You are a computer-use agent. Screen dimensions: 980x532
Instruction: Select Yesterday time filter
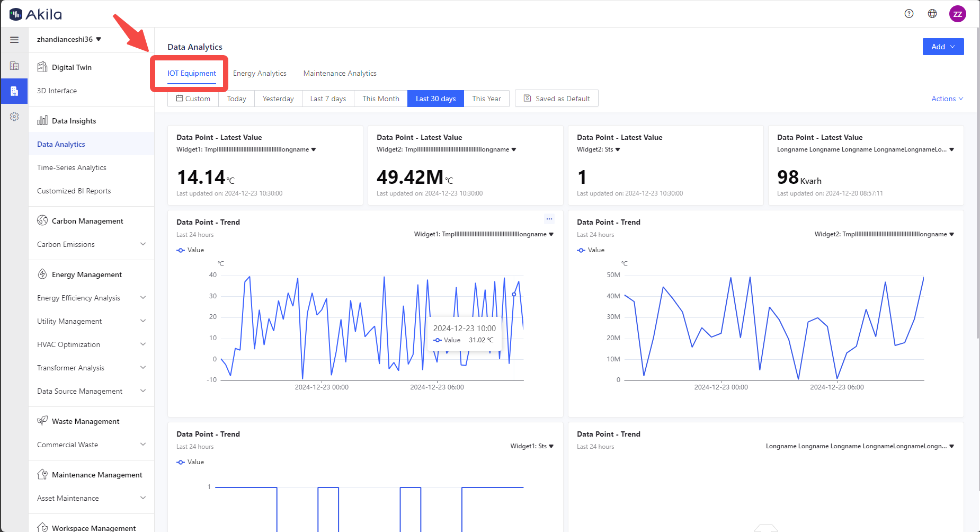coord(278,99)
